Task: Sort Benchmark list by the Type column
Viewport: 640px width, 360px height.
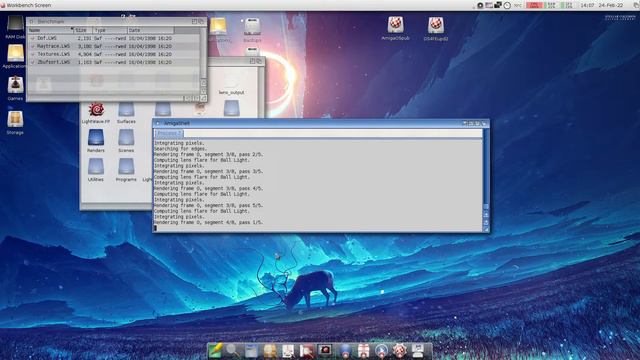Action: click(x=110, y=30)
